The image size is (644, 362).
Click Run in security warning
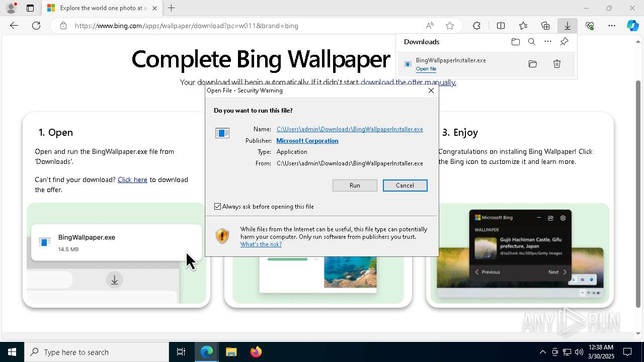tap(355, 186)
